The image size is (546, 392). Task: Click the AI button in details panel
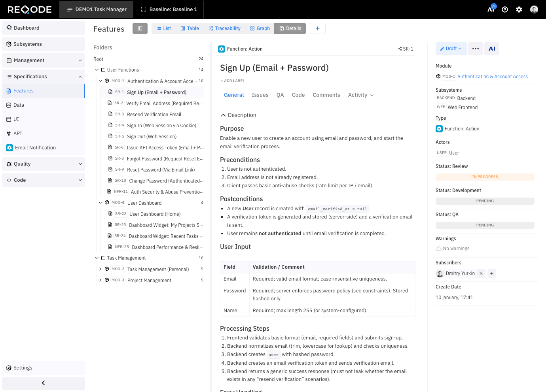(x=492, y=49)
